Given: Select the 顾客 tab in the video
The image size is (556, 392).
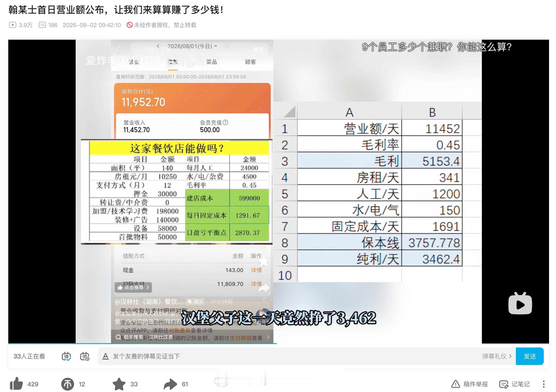Looking at the screenshot, I should (x=250, y=62).
